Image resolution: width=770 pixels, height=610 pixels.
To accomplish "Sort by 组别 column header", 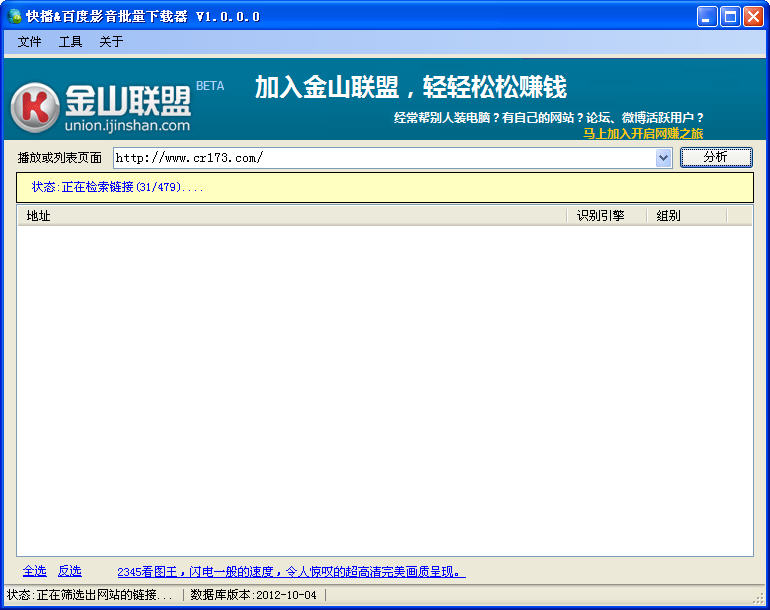I will pos(687,216).
